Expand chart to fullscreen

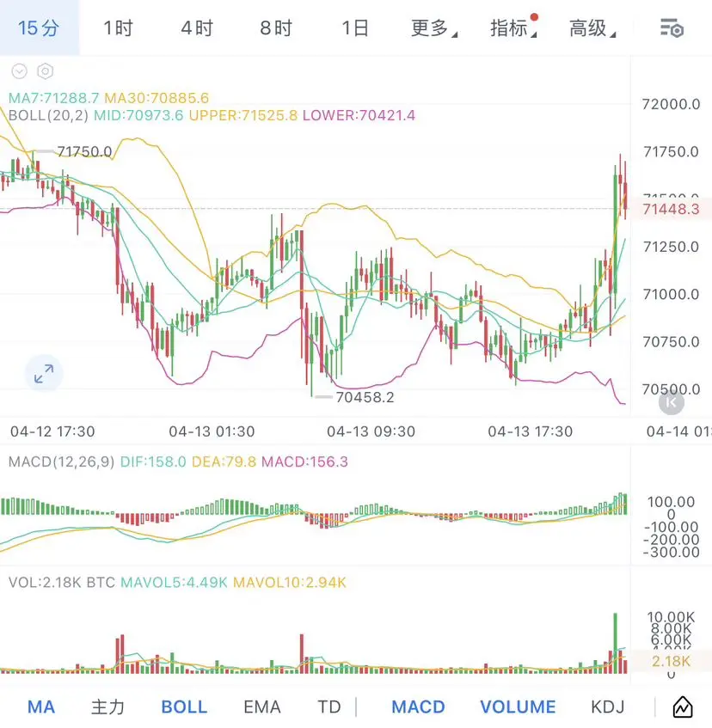tap(44, 373)
